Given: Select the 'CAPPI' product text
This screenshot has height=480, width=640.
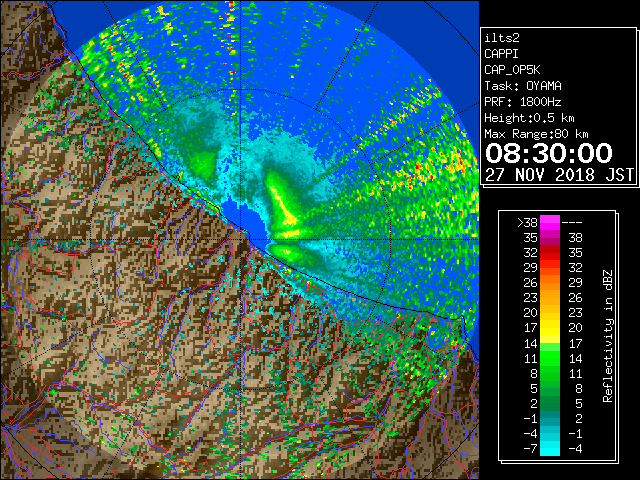Looking at the screenshot, I should click(x=501, y=54).
